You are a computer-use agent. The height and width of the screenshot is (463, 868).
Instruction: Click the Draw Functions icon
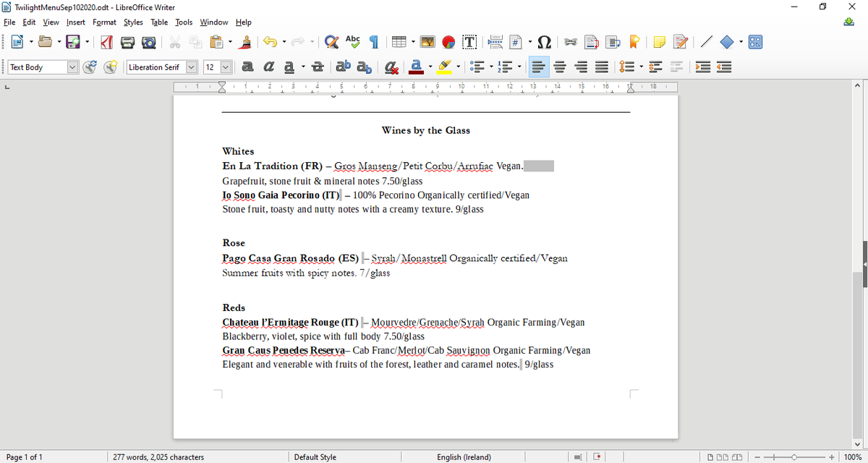tap(755, 43)
